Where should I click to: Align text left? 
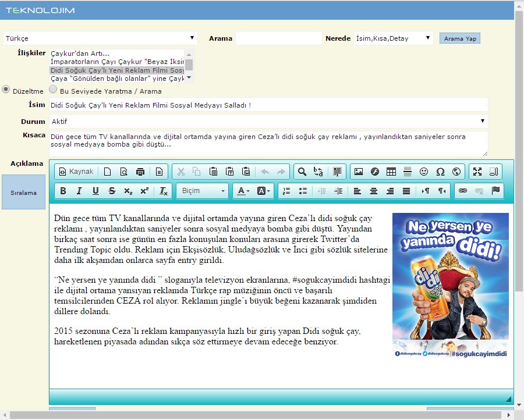(x=357, y=191)
